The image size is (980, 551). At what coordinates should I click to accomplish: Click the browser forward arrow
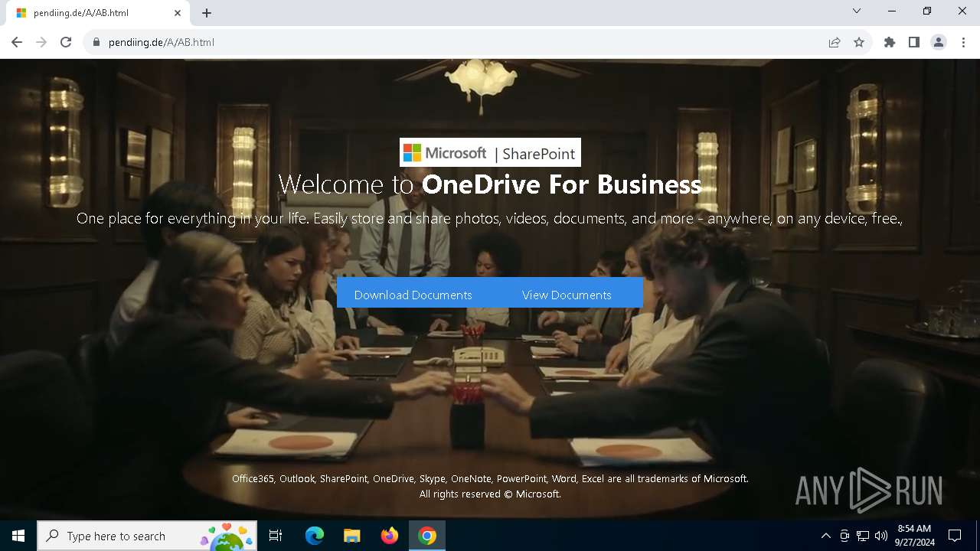(41, 42)
